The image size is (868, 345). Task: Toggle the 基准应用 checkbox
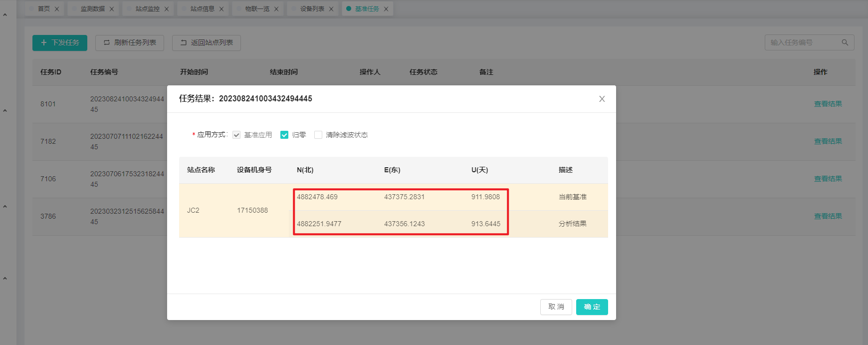(x=236, y=135)
